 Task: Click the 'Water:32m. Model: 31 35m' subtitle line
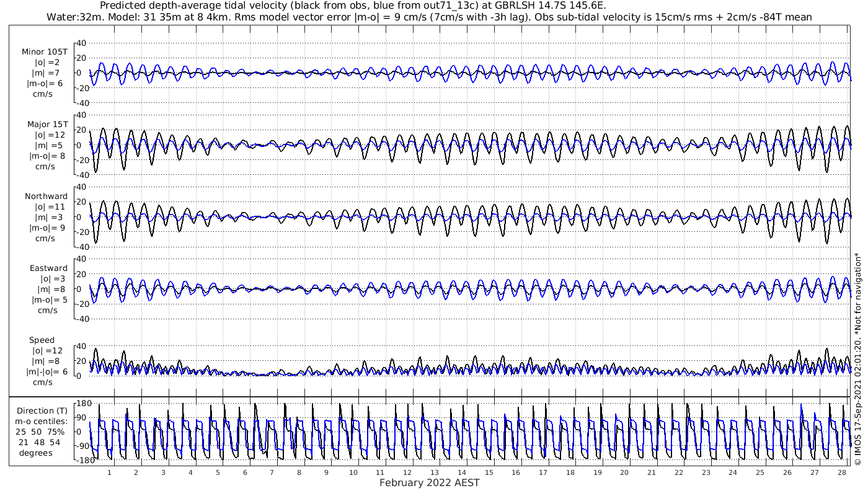429,17
